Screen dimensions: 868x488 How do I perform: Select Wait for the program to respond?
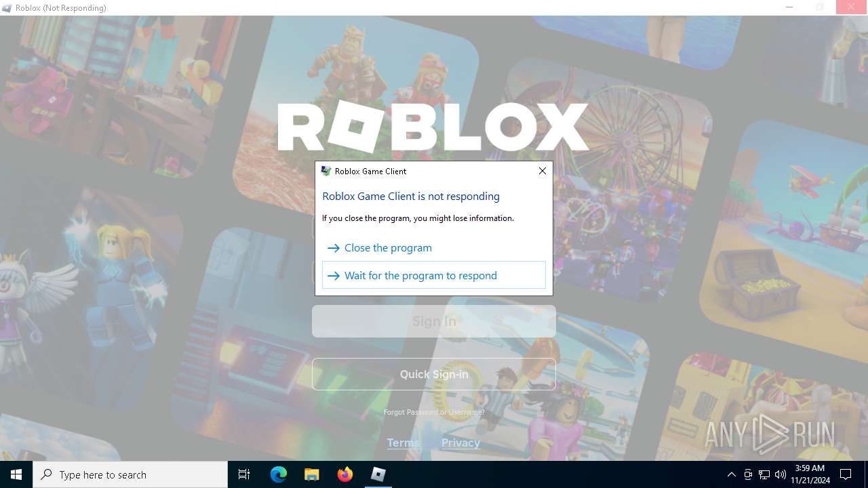pyautogui.click(x=434, y=275)
